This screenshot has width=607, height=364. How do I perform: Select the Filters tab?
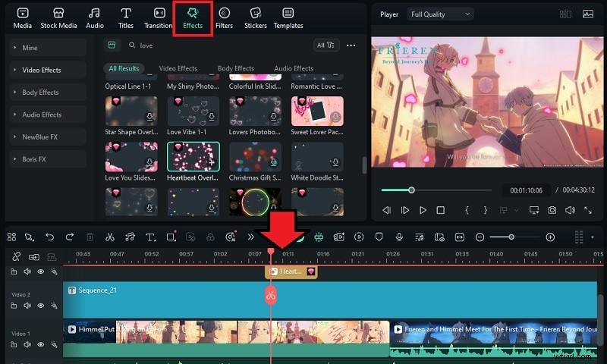coord(224,18)
